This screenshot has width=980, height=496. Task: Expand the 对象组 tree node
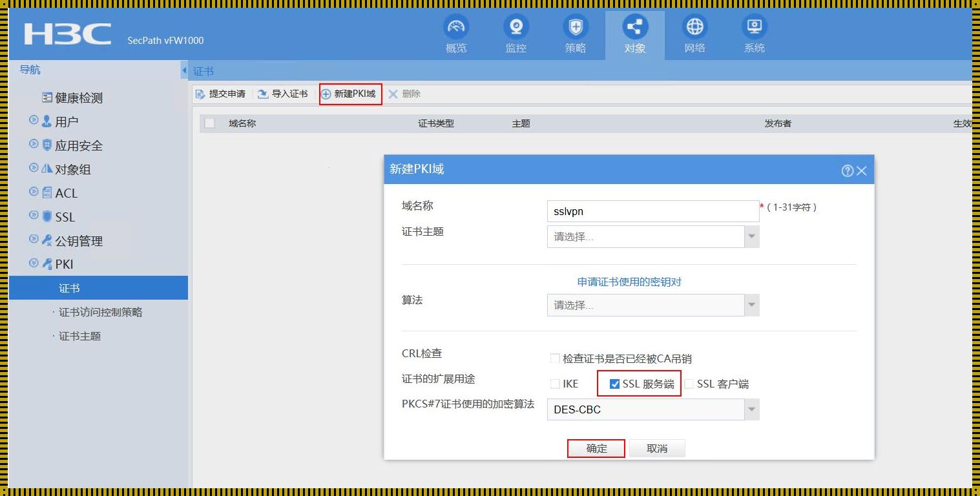pos(34,168)
